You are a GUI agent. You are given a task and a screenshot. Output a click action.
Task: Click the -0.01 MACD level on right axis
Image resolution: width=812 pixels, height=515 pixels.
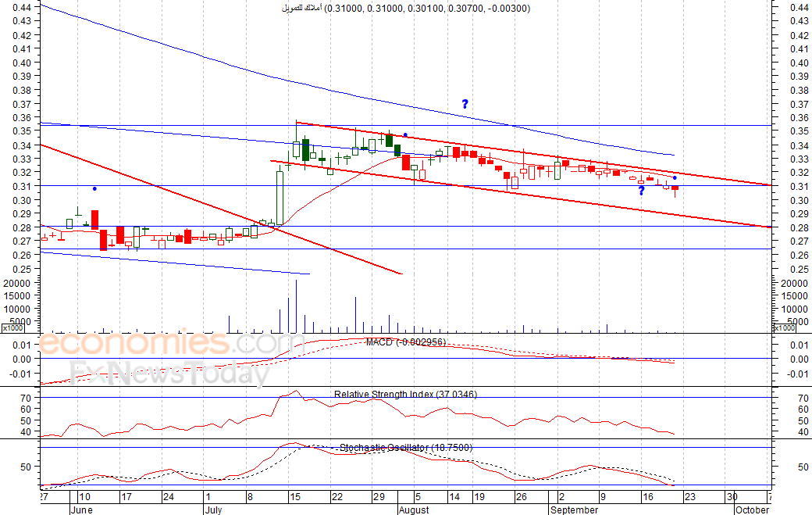tap(799, 374)
